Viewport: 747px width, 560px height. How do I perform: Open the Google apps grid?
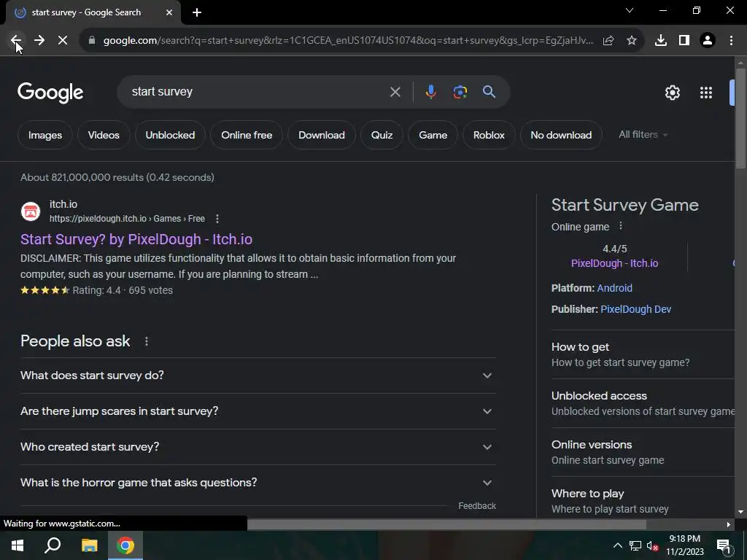tap(706, 93)
